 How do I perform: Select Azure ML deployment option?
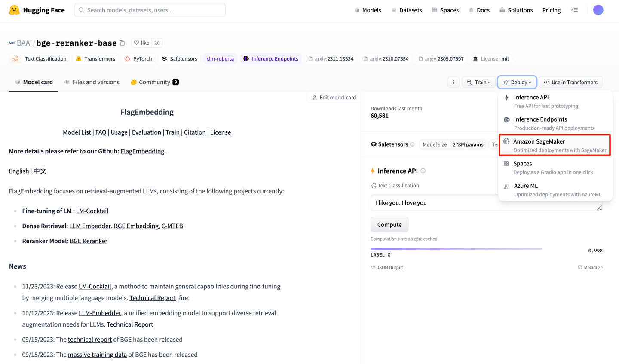click(x=555, y=190)
